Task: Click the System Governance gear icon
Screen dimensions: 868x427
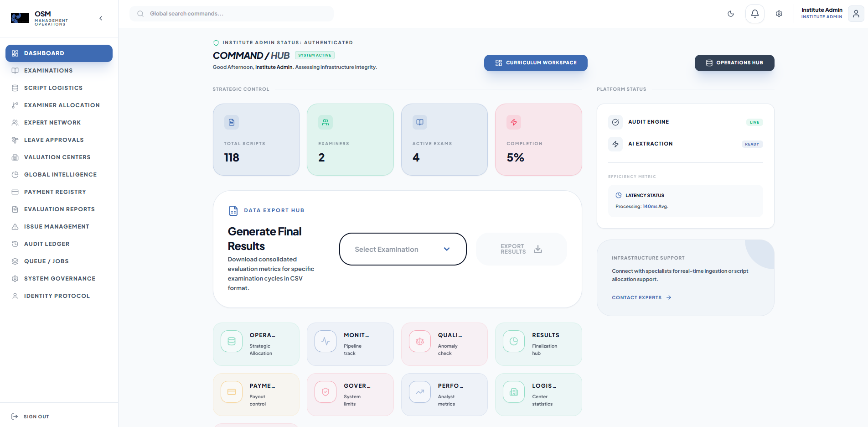Action: [x=15, y=279]
